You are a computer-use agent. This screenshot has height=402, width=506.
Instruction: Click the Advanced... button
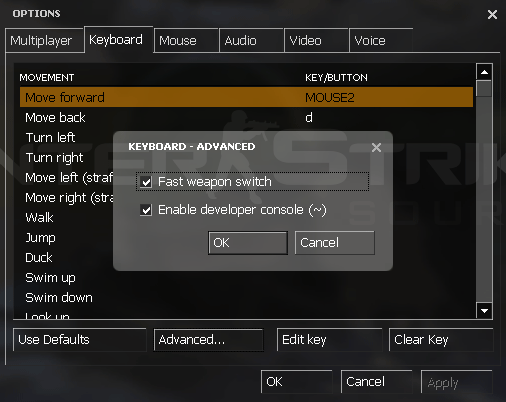[209, 340]
